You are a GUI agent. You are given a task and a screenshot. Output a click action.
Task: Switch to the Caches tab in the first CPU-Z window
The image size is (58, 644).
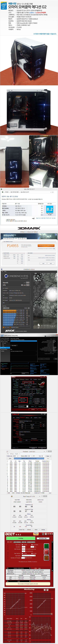pyautogui.click(x=17, y=379)
